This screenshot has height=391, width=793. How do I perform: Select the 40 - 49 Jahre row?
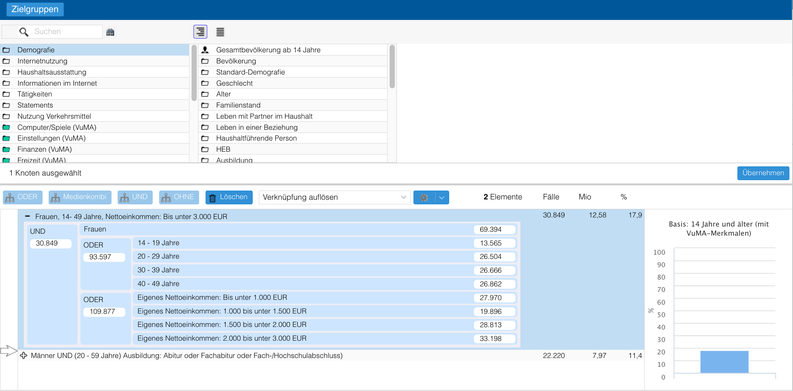[x=325, y=284]
